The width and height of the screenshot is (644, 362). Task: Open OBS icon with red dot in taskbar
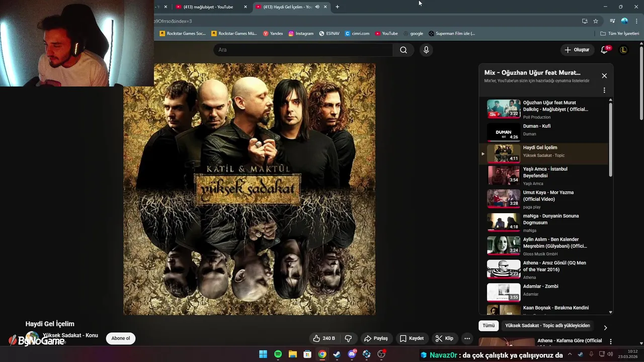(x=381, y=354)
